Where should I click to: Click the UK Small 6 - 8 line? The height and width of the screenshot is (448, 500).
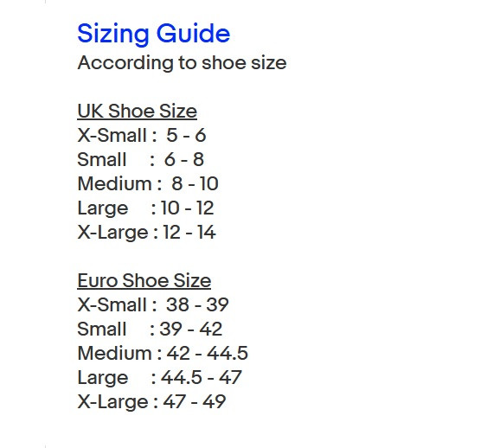[x=141, y=159]
